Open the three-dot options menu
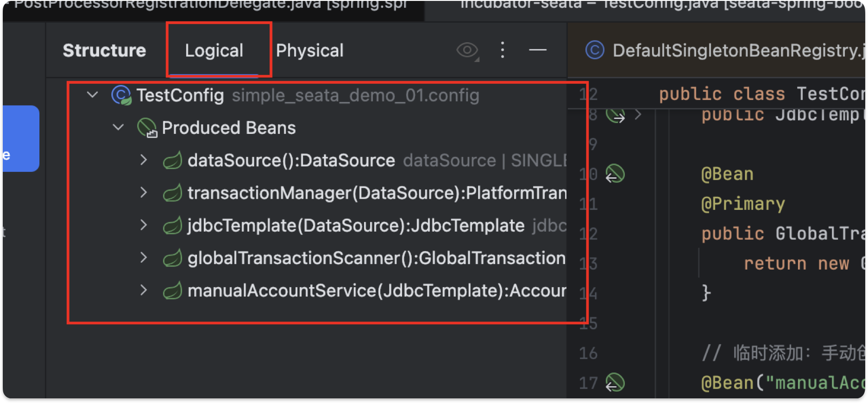This screenshot has height=403, width=868. tap(503, 50)
